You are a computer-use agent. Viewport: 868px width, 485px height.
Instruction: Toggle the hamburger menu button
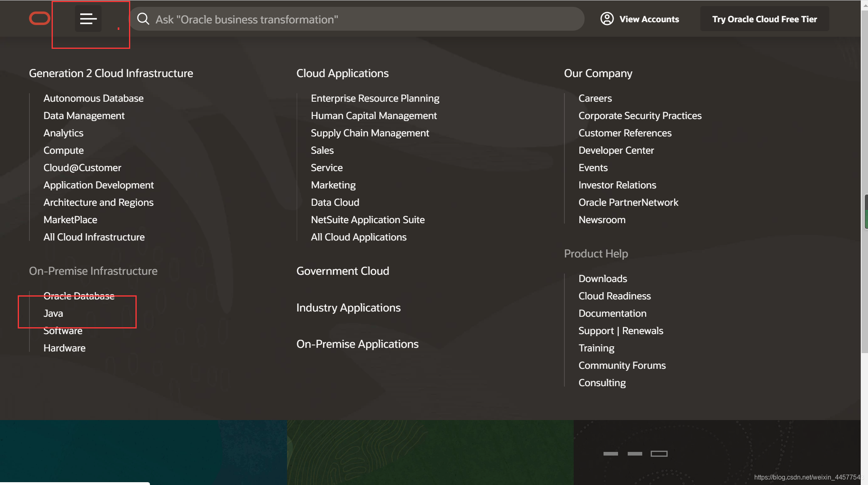(88, 19)
